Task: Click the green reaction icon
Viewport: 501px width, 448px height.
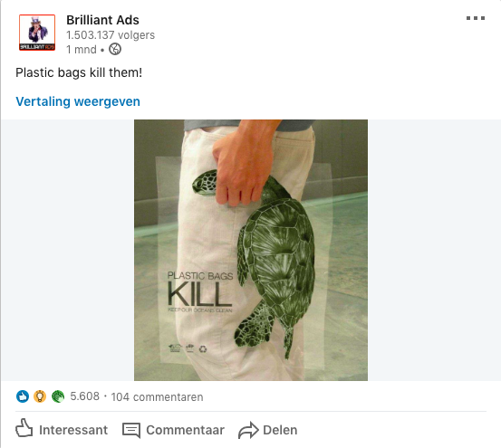Action: pos(58,396)
